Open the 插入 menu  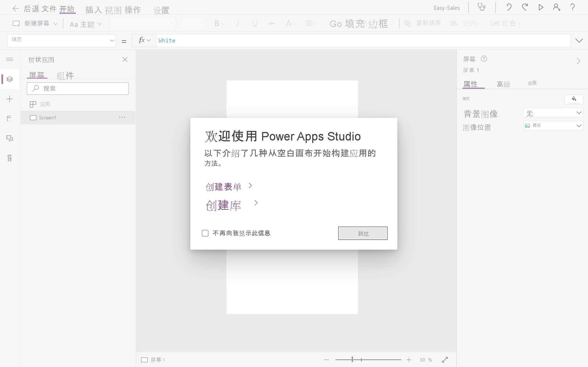click(93, 10)
